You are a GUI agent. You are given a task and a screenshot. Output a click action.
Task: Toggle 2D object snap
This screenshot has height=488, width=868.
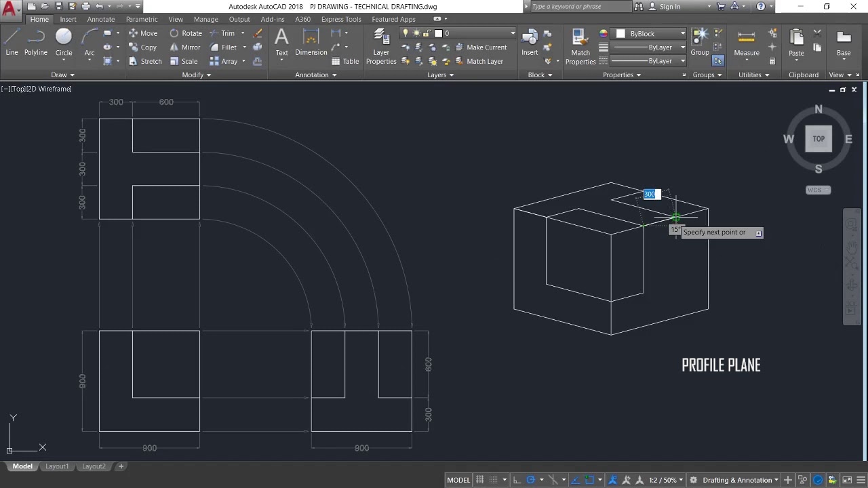(x=589, y=480)
